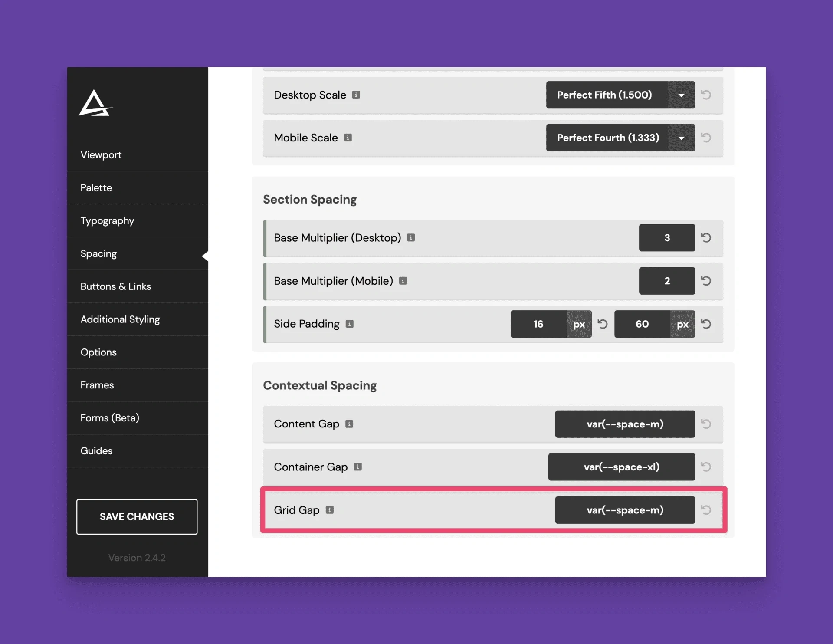Click the Save Changes button
The height and width of the screenshot is (644, 833).
pyautogui.click(x=137, y=516)
